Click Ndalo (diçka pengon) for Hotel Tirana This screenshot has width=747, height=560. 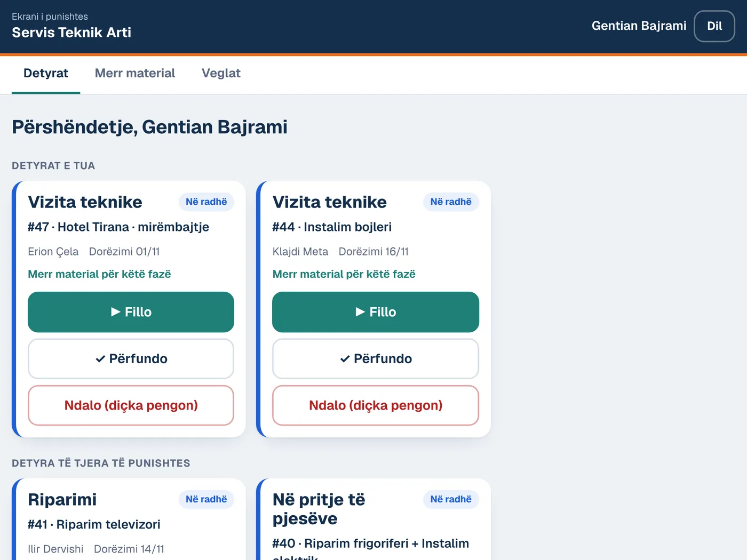(x=131, y=405)
